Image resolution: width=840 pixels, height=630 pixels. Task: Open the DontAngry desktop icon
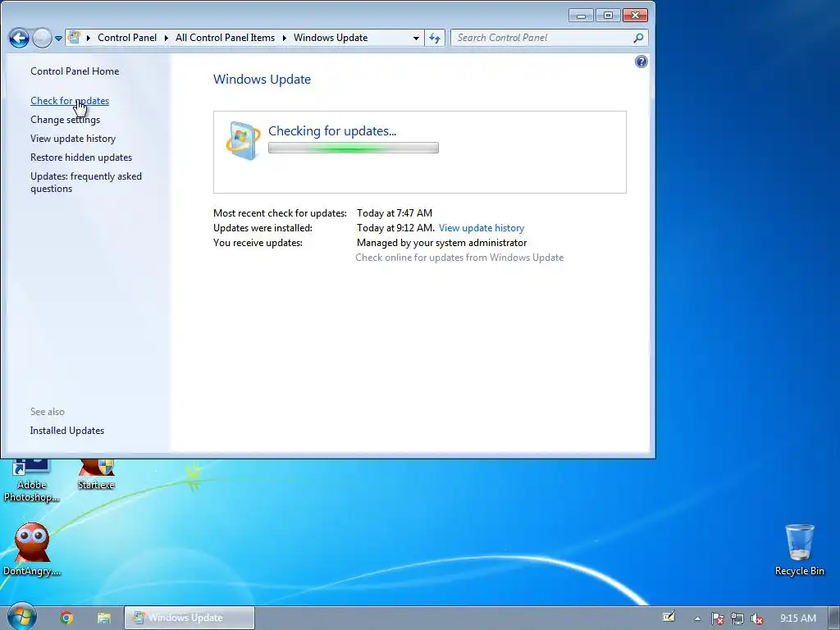click(32, 550)
